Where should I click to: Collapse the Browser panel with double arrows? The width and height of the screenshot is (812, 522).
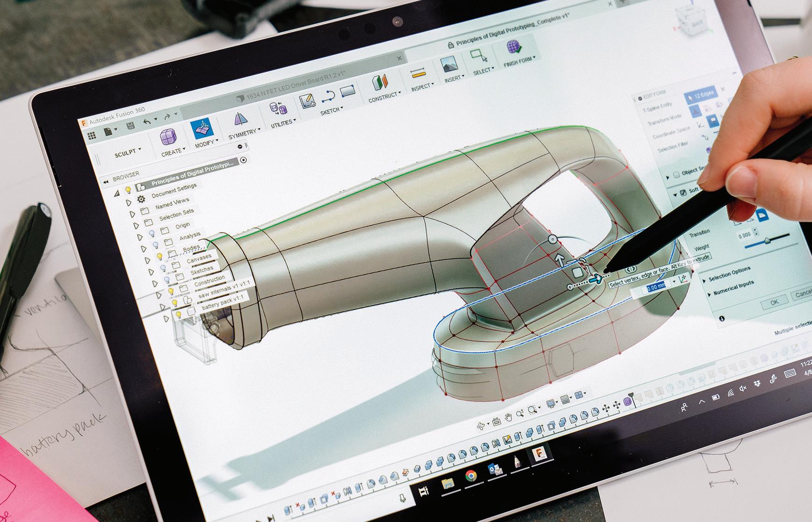coord(106,181)
